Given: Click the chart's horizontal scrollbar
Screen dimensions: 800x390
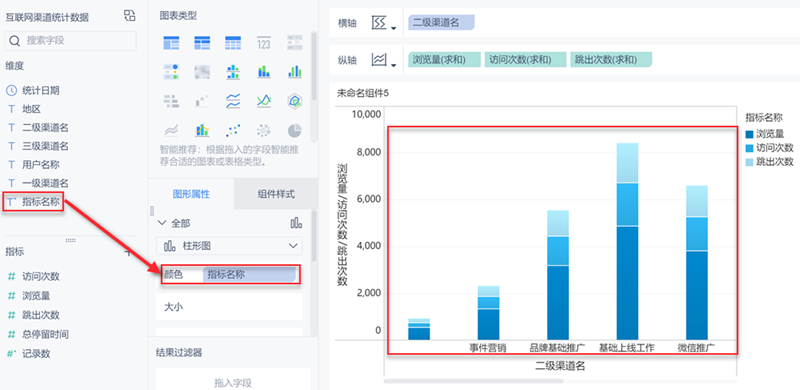Looking at the screenshot, I should pos(473,381).
